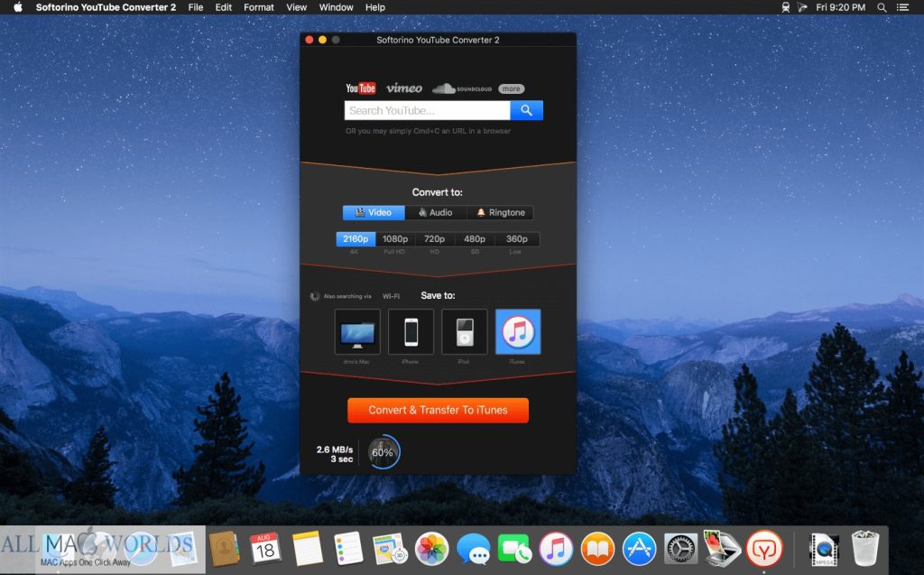
Task: Click the Cmd+C URL hint text
Action: click(x=428, y=131)
